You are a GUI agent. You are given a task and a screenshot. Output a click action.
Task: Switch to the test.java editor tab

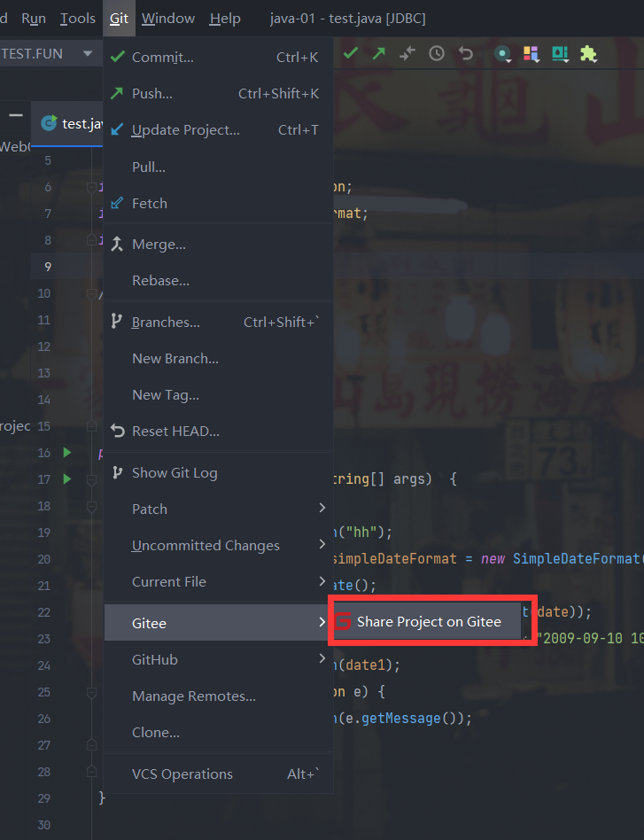point(67,124)
